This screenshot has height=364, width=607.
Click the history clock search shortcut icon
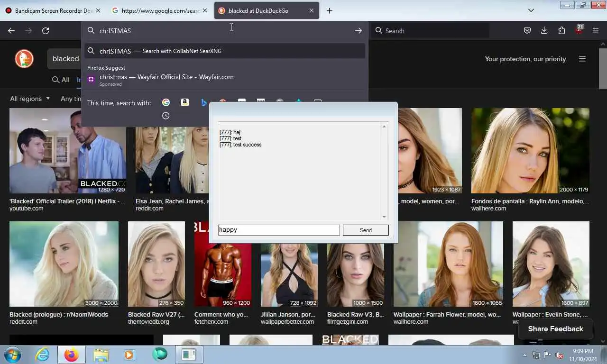click(x=166, y=116)
